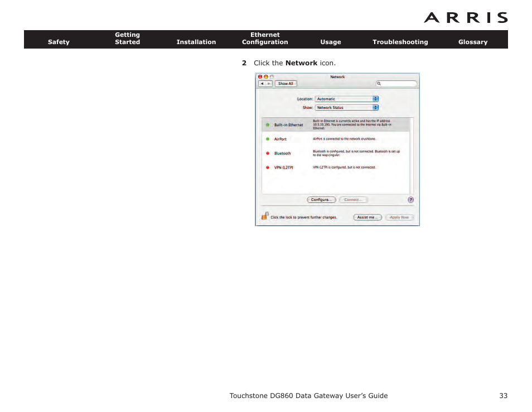Minimize the Network window with yellow button
Viewport: 532px width, 412px height.
pos(266,77)
